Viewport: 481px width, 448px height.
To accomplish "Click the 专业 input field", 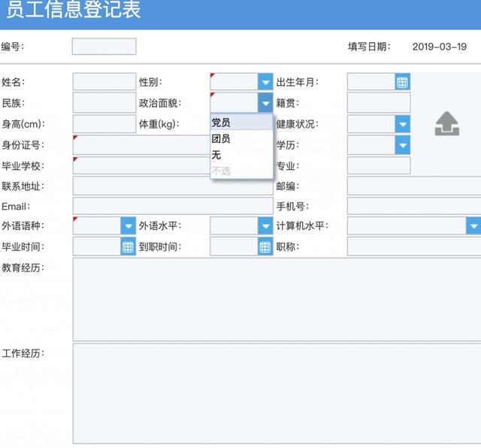I will pyautogui.click(x=379, y=165).
